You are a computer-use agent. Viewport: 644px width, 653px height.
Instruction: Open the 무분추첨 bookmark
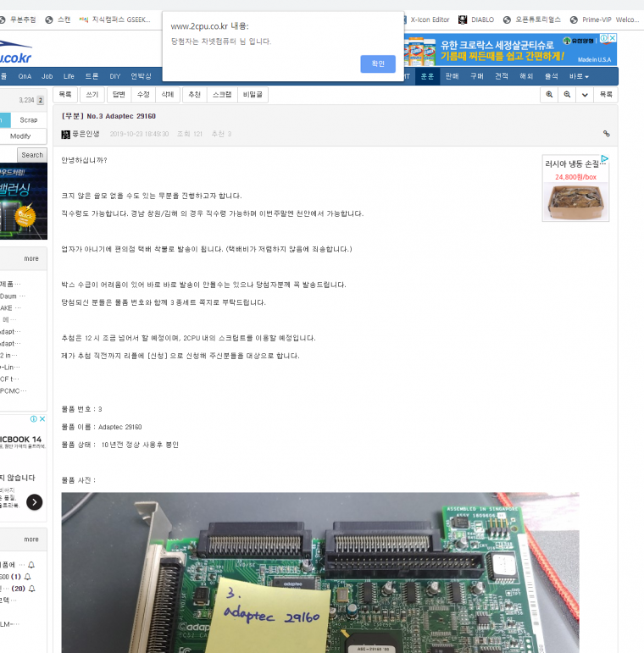pyautogui.click(x=18, y=19)
